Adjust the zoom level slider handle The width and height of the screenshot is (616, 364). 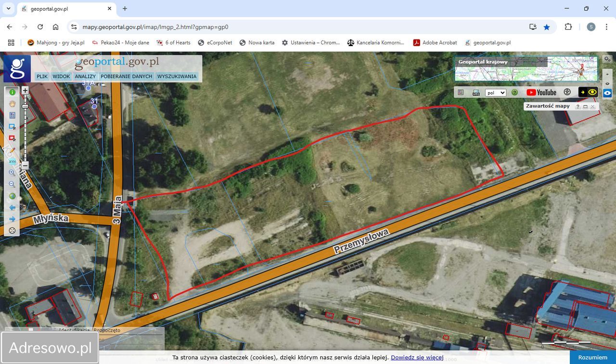click(25, 106)
